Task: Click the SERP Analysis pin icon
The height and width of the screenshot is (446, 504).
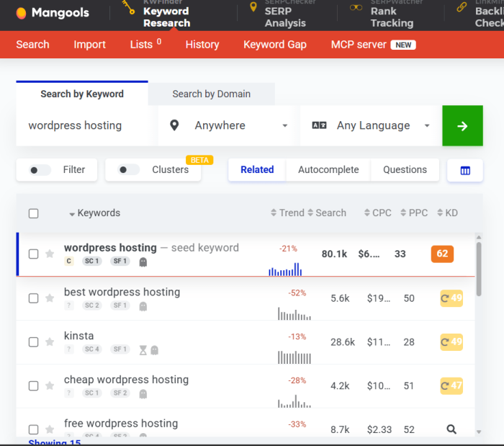Action: (253, 6)
